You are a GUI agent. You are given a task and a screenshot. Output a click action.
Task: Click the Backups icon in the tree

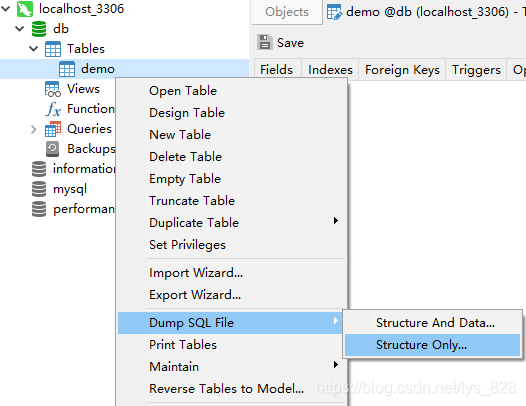pyautogui.click(x=53, y=149)
